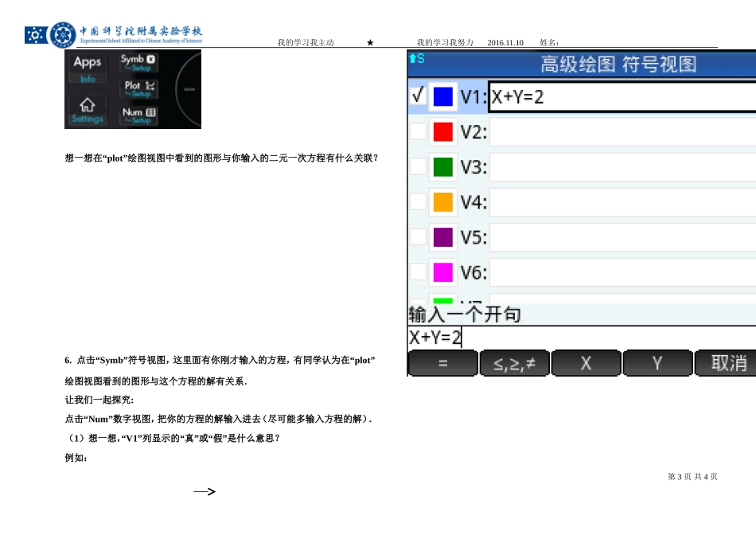The width and height of the screenshot is (756, 535).
Task: Click the header text 我的学习我主动
Action: [x=306, y=42]
